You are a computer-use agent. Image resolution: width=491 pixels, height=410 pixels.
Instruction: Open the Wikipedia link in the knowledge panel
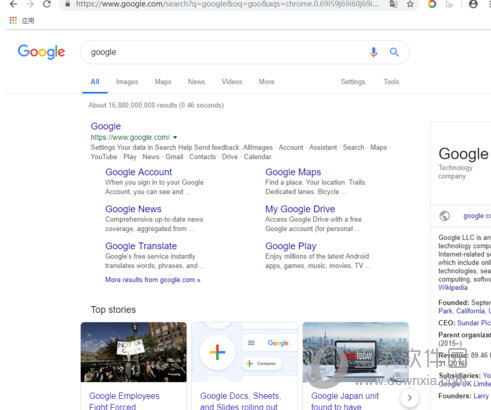tap(453, 287)
